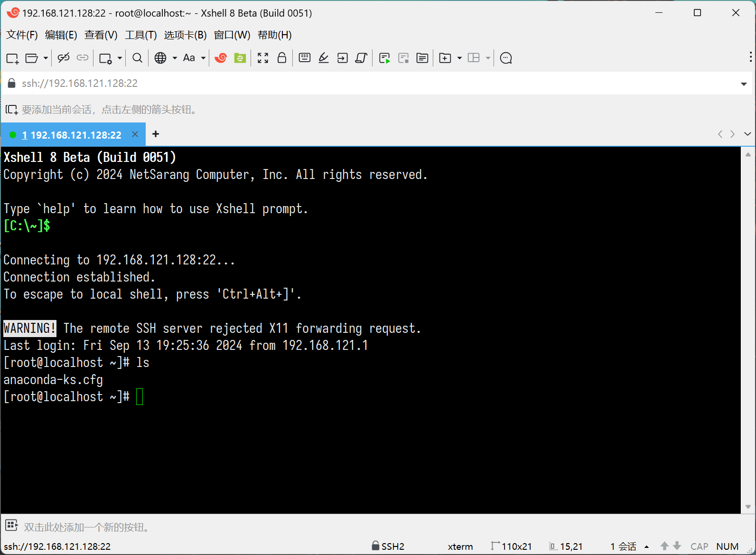The height and width of the screenshot is (555, 756).
Task: Click the WARNING! highlighted text in terminal
Action: click(x=30, y=328)
